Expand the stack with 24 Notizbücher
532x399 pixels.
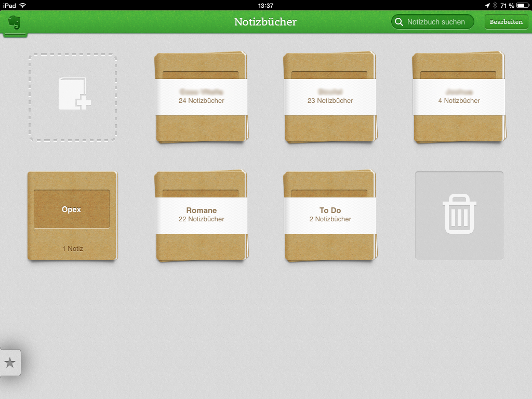(201, 97)
